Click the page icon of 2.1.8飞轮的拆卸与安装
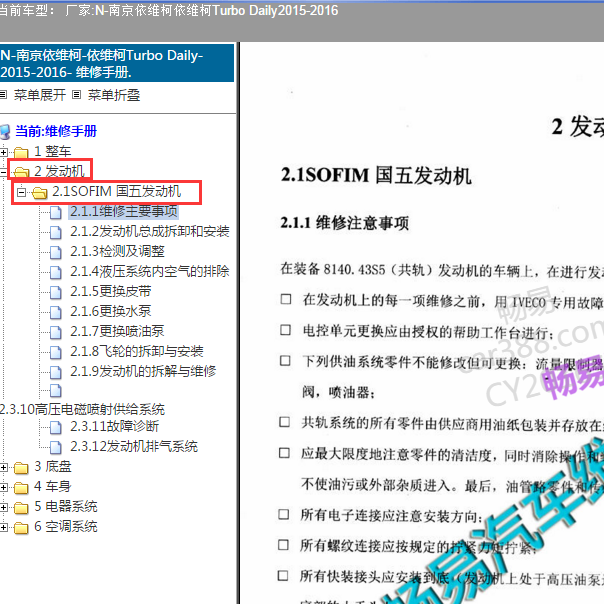 click(x=55, y=352)
